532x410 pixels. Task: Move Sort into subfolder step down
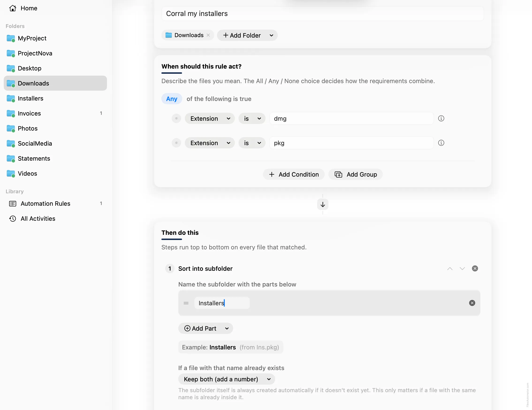[462, 269]
